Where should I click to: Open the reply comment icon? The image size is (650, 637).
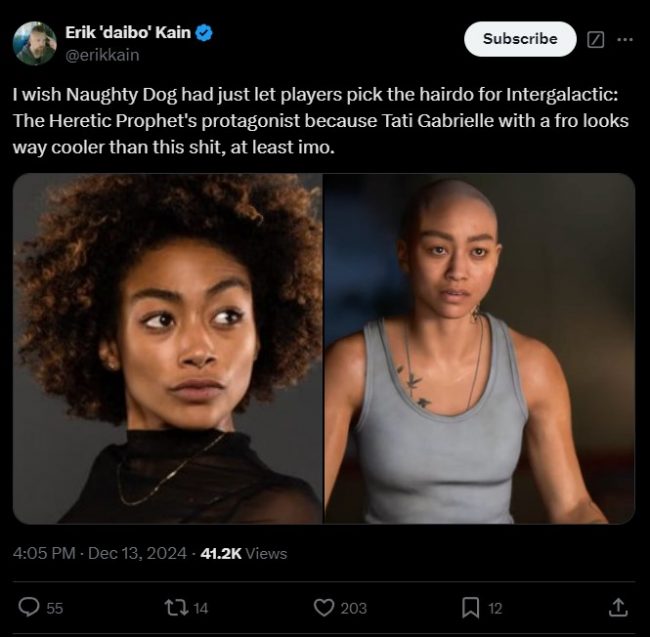click(29, 608)
